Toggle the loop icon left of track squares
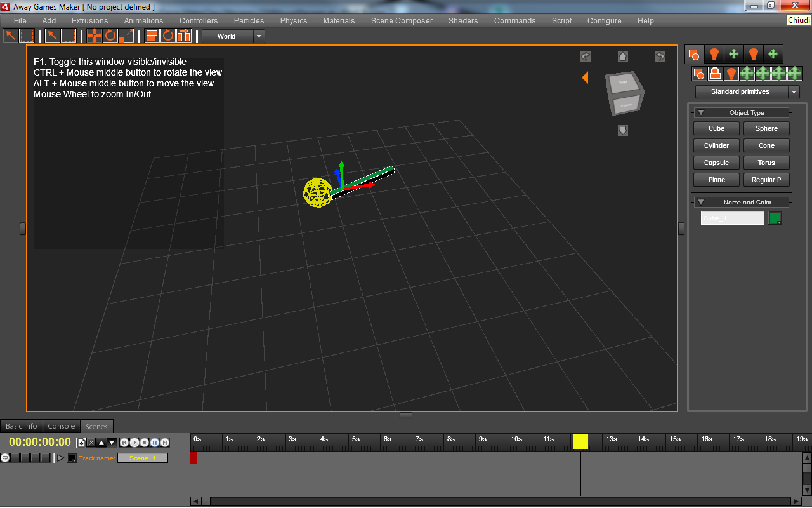The height and width of the screenshot is (508, 812). tap(5, 458)
